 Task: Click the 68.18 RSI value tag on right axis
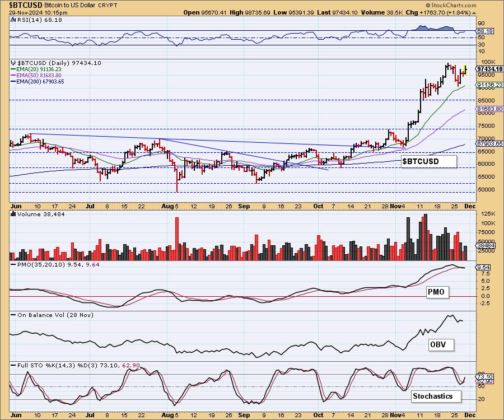[485, 31]
